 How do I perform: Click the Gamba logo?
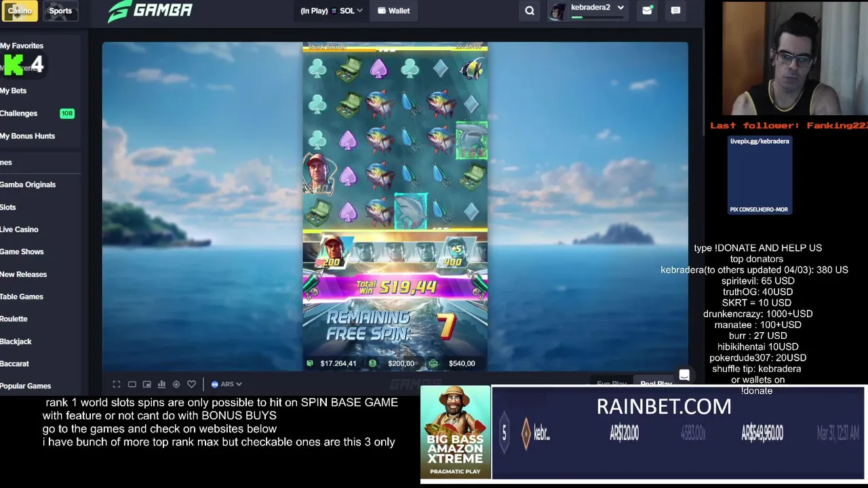coord(150,10)
